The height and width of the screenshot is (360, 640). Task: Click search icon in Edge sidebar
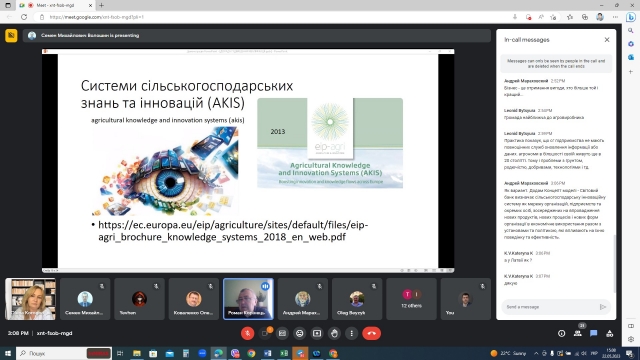[631, 31]
